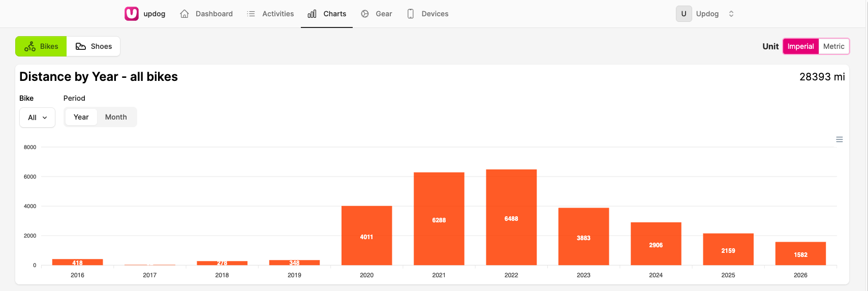Click the updog logo icon
The height and width of the screenshot is (291, 868).
click(x=132, y=14)
